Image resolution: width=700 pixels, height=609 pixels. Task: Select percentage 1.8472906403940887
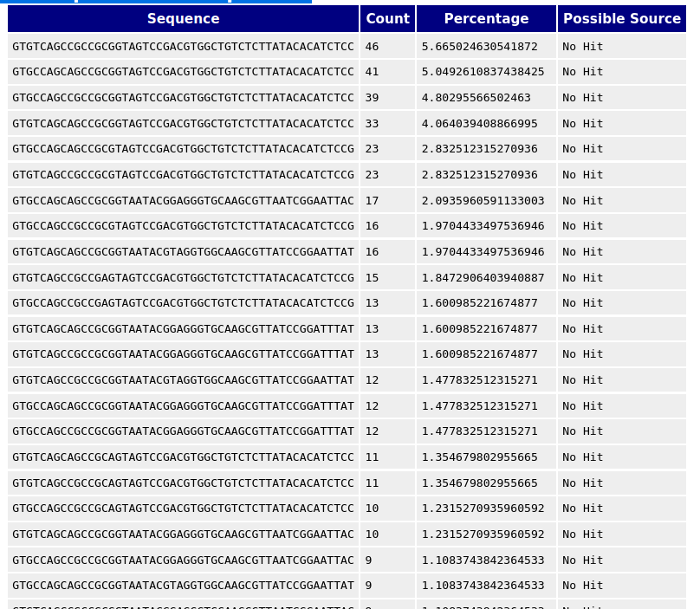click(483, 278)
